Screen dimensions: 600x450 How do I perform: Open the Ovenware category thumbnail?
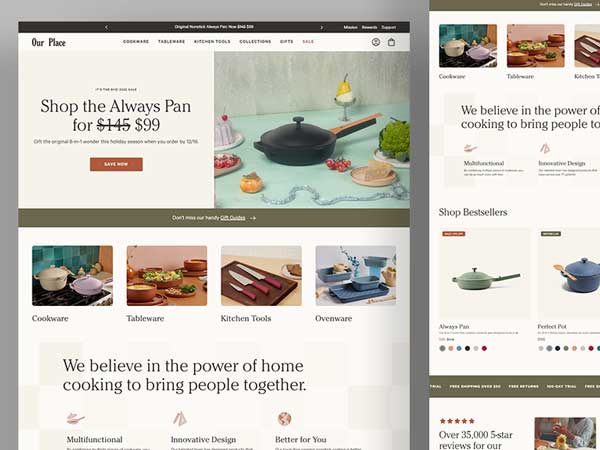coord(355,276)
